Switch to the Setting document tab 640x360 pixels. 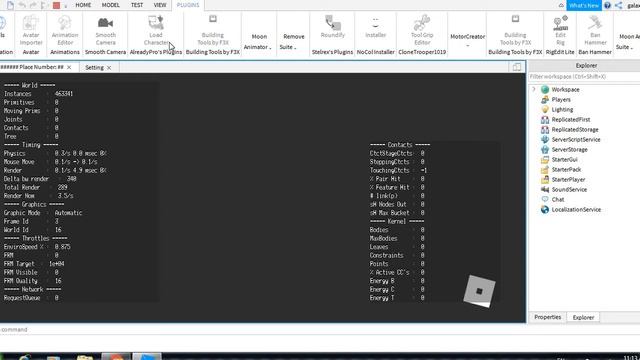94,67
